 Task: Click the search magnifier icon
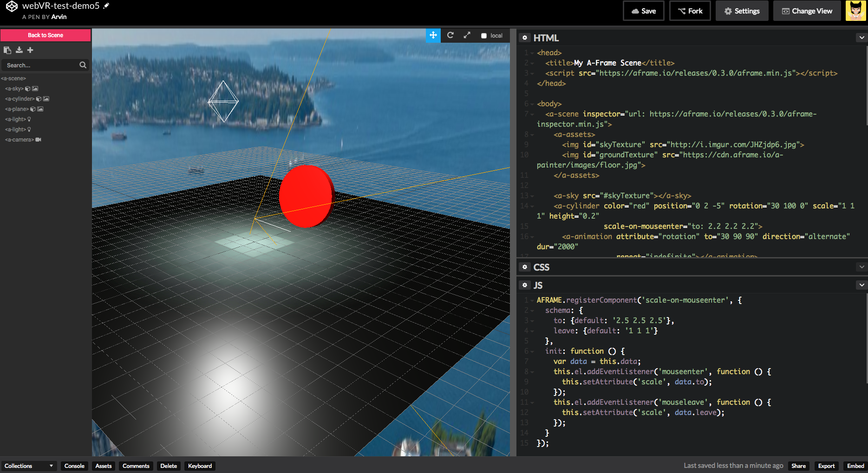click(x=83, y=65)
